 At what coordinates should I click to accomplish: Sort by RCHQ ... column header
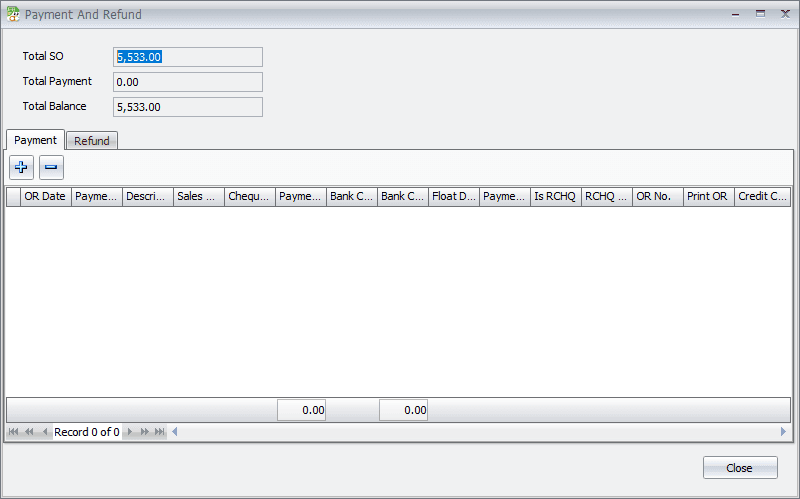(x=607, y=196)
